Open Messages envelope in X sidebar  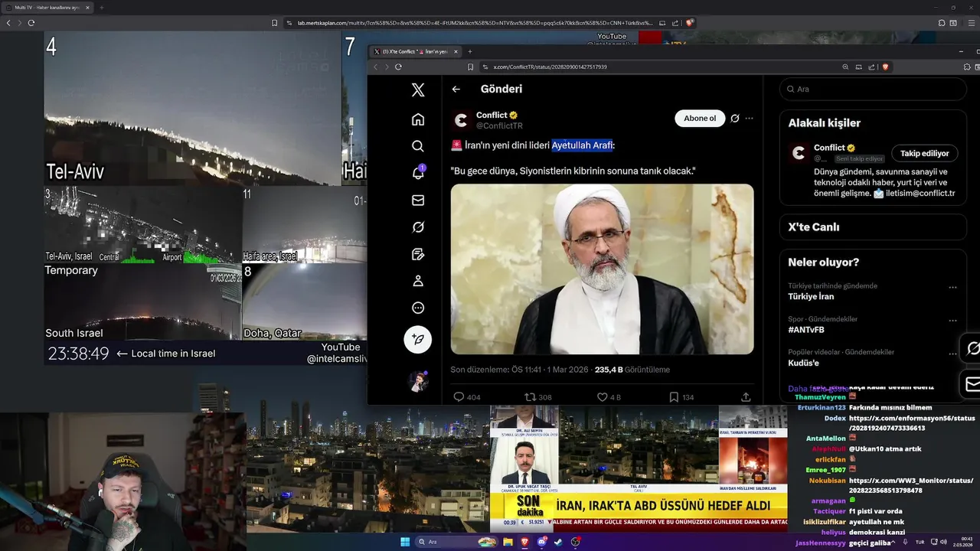417,201
